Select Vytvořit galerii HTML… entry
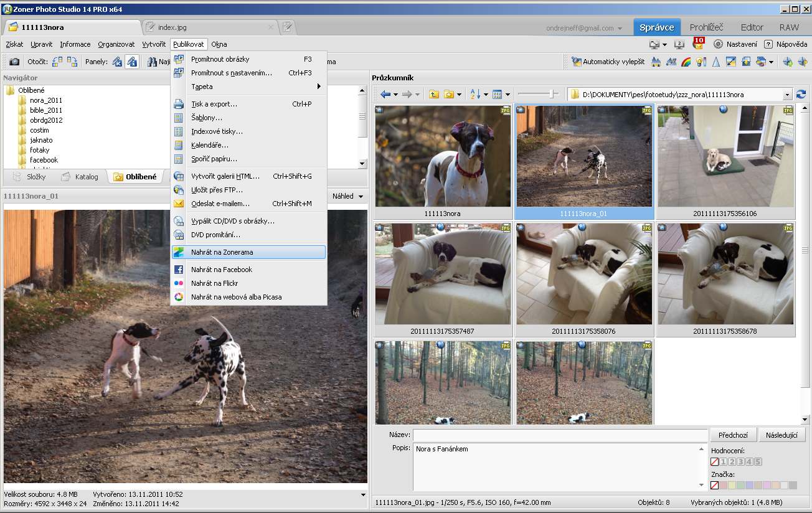The height and width of the screenshot is (513, 812). pos(249,176)
